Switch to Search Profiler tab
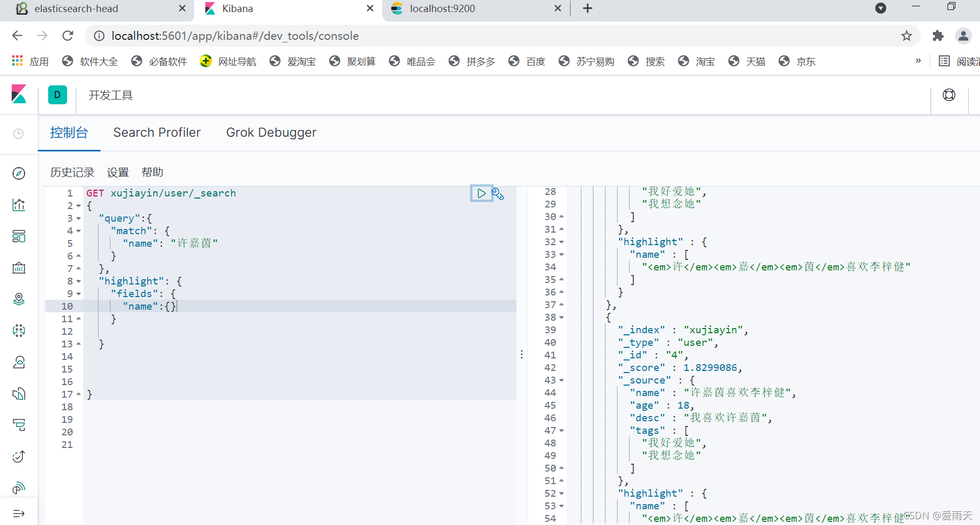Screen dimensions: 980x525 pos(157,133)
